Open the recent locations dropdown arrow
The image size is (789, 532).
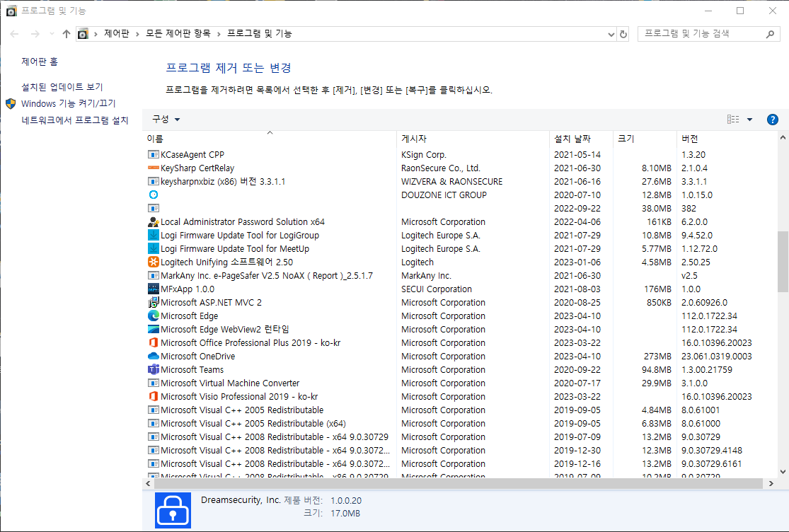(52, 34)
